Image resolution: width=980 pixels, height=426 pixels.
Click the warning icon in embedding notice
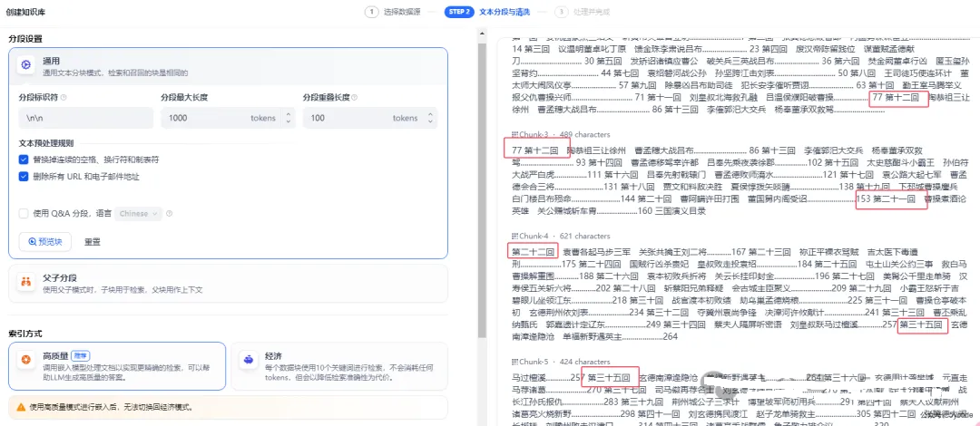point(21,407)
